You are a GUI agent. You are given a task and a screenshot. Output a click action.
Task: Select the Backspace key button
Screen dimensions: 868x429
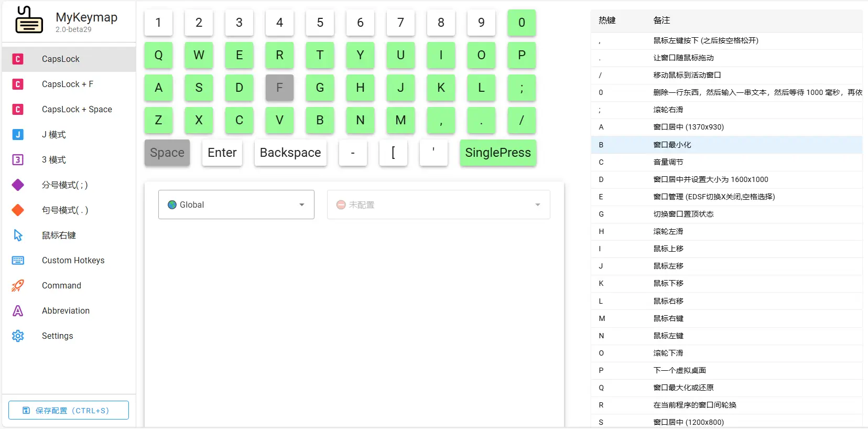point(290,153)
